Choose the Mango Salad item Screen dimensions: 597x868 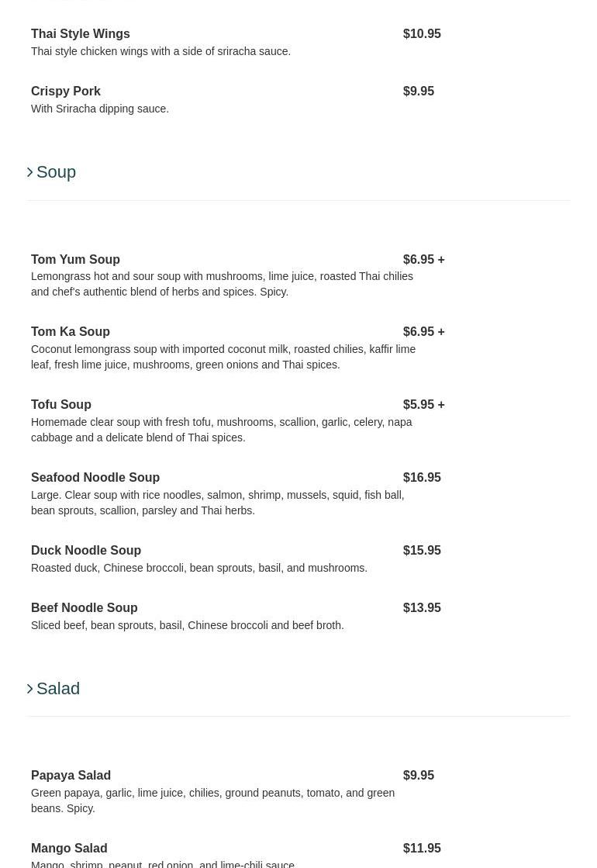[69, 849]
